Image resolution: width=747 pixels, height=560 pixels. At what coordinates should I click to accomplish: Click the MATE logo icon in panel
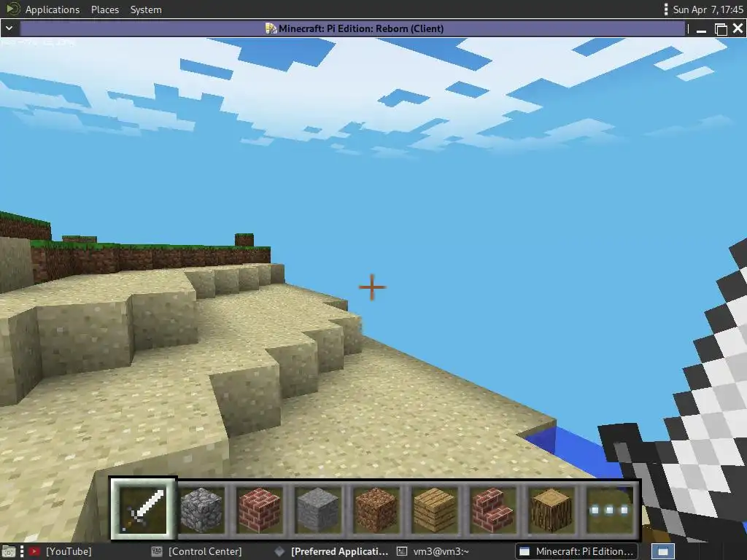point(13,9)
